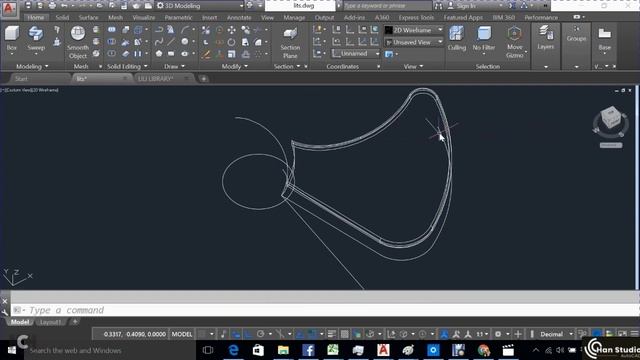Toggle the Culling selection option
Viewport: 640px width, 360px height.
tap(456, 38)
